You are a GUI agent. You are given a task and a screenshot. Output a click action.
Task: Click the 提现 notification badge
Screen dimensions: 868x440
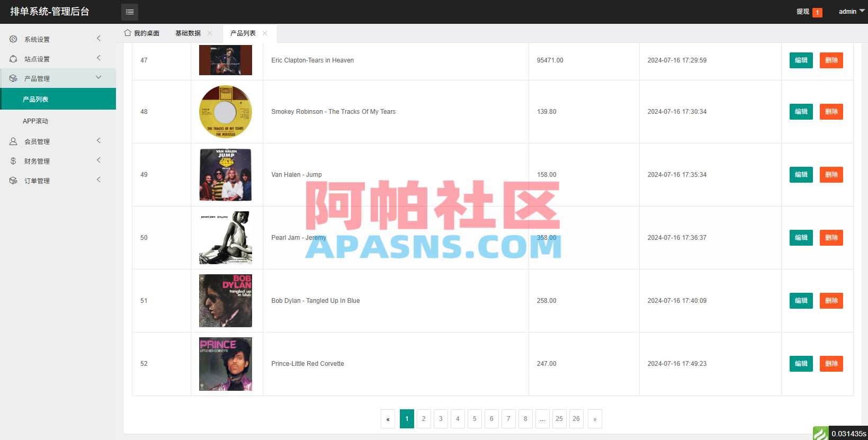click(818, 12)
